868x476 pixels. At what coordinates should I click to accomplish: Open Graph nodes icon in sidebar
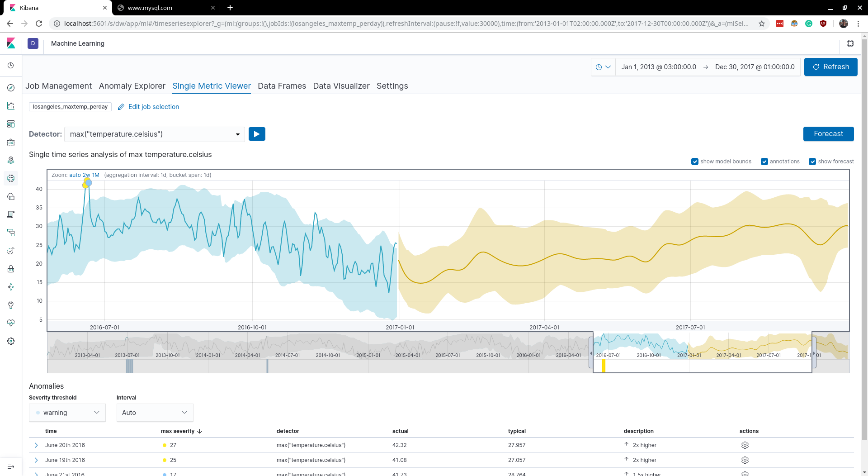coord(11,287)
